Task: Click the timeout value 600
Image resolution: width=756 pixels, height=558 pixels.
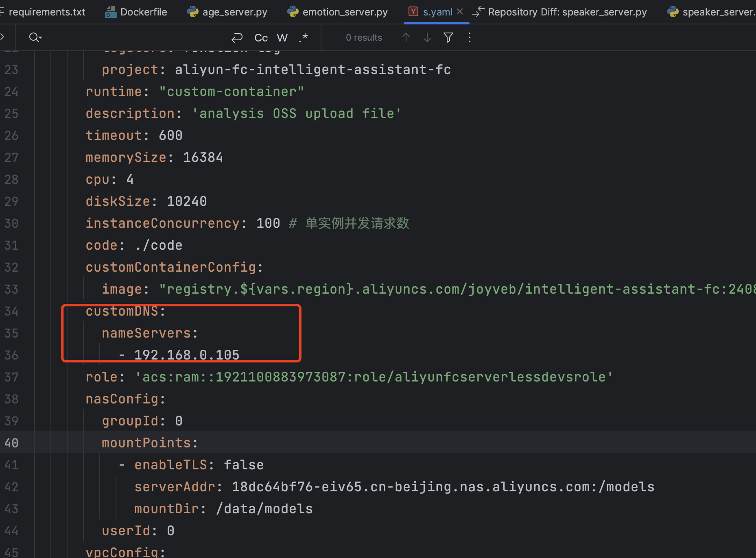Action: pos(170,135)
